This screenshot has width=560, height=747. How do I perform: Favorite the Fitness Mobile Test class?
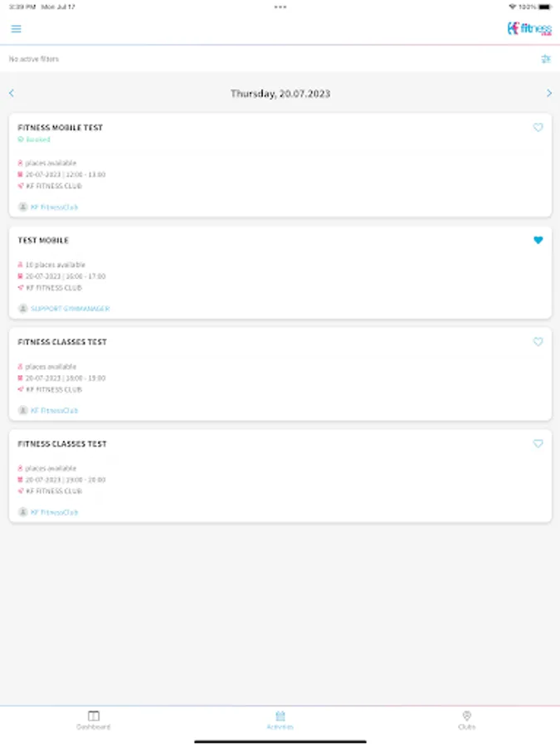(538, 128)
